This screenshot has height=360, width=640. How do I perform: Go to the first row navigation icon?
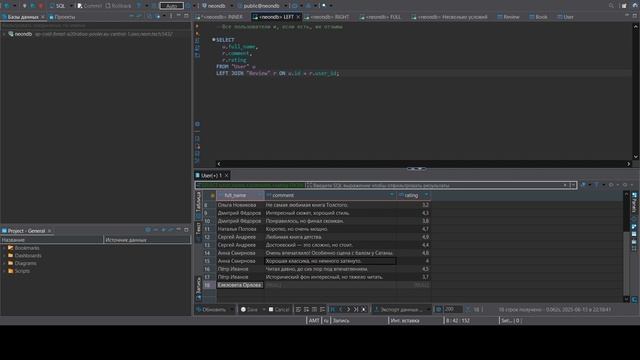pos(333,309)
